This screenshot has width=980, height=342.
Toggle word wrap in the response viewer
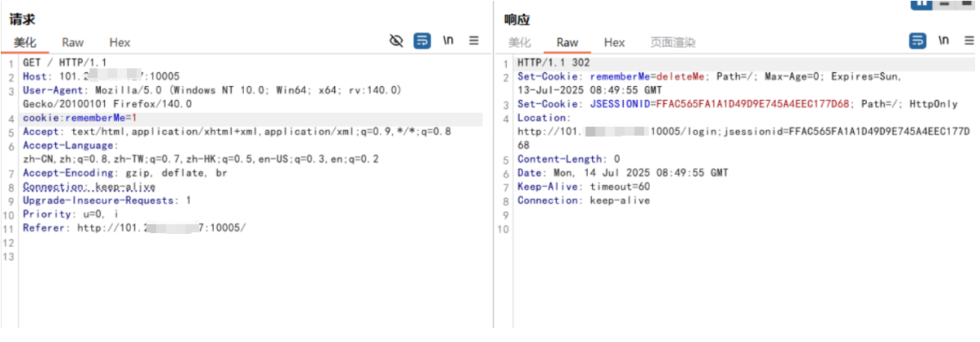[917, 41]
